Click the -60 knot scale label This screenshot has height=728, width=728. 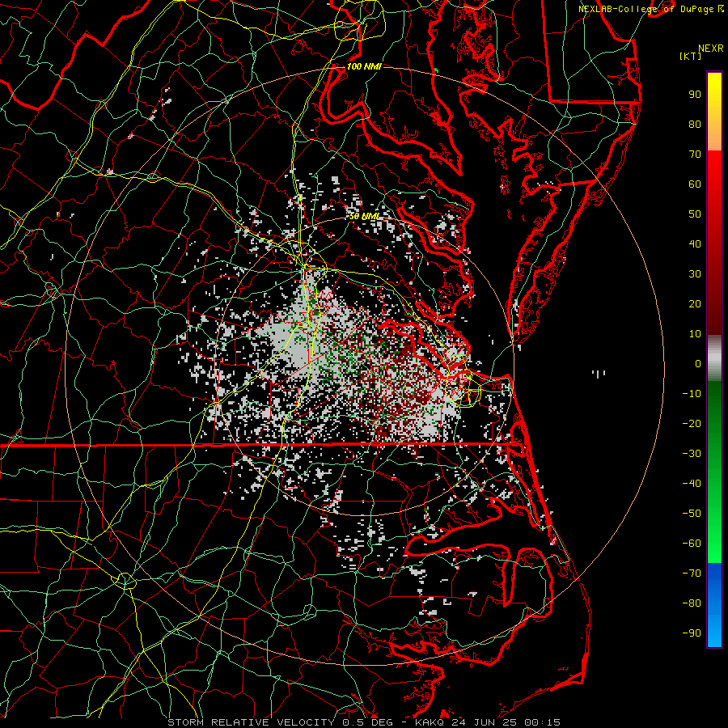[x=692, y=544]
